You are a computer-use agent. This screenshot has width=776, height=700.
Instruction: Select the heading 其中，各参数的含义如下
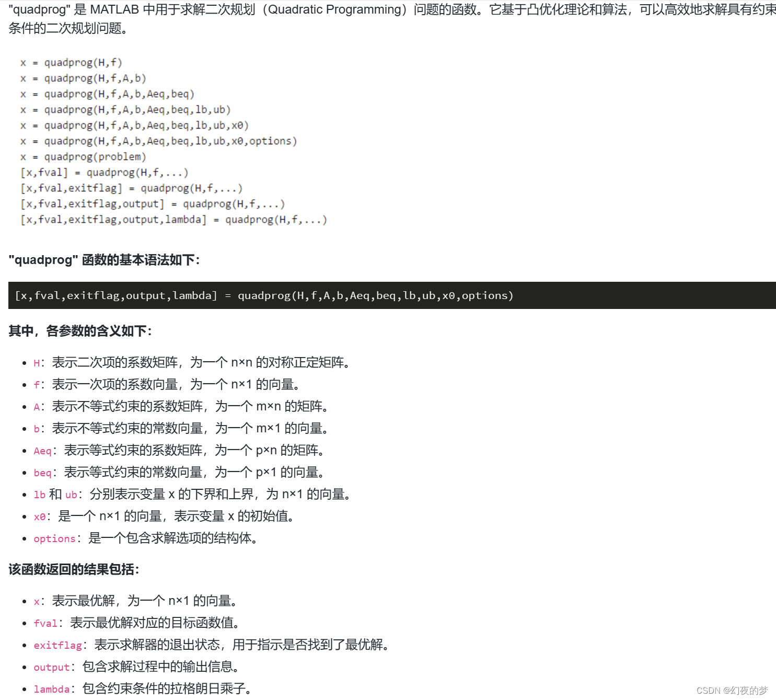[x=79, y=330]
